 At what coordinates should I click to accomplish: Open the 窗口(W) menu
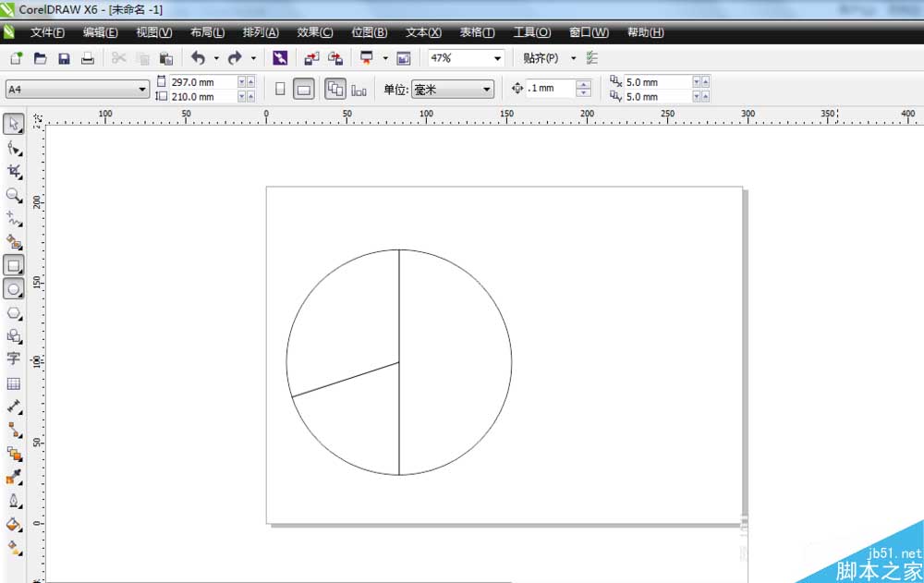tap(589, 32)
